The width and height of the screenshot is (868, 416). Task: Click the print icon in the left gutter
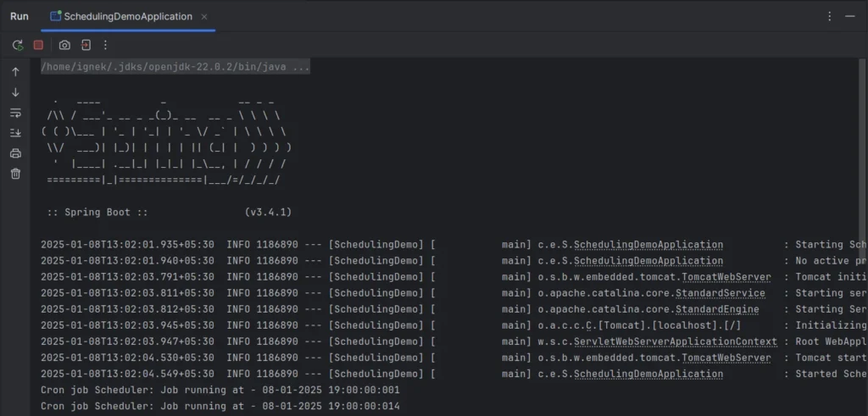15,153
